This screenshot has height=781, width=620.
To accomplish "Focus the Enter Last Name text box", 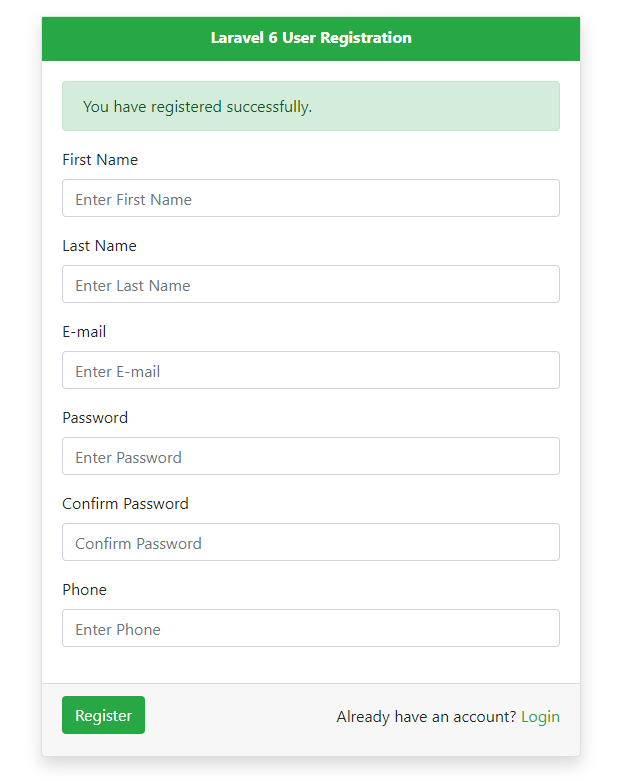I will pyautogui.click(x=311, y=284).
